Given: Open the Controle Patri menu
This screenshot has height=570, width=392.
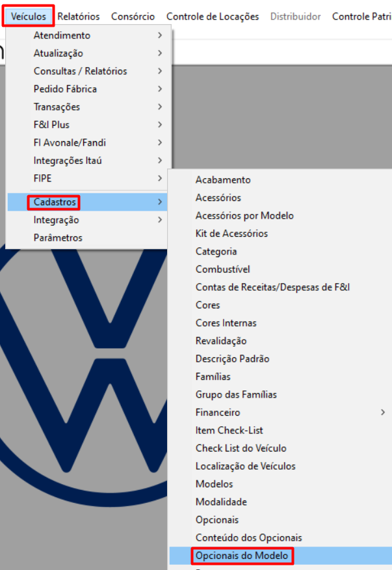Looking at the screenshot, I should click(x=361, y=16).
